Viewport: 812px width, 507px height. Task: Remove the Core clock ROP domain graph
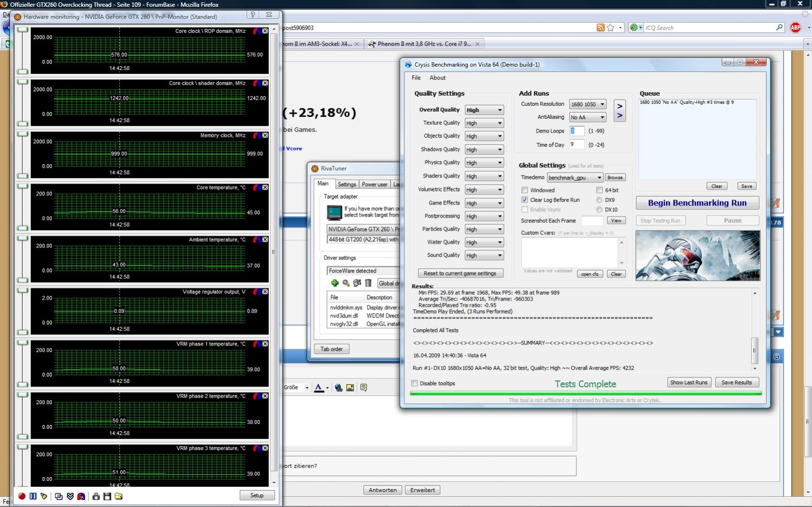pos(265,31)
